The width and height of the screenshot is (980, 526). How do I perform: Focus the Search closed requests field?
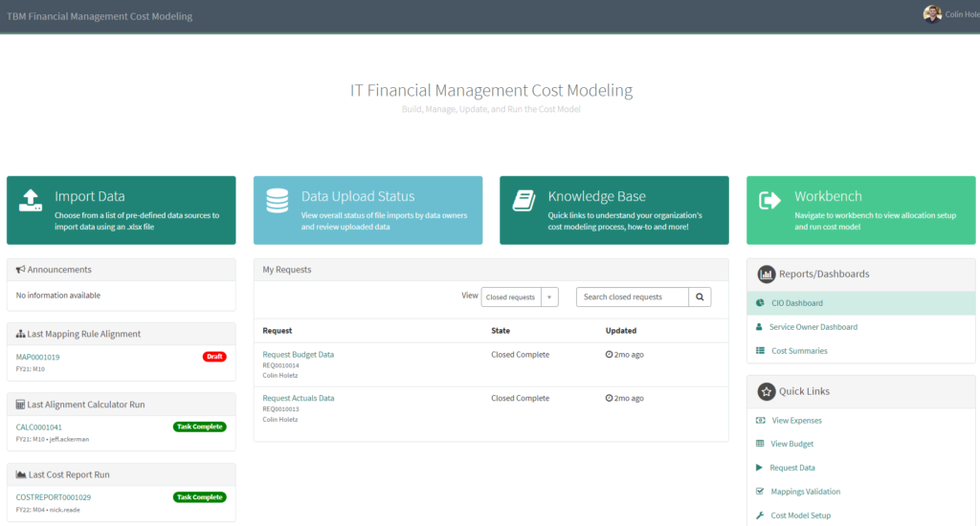pos(632,297)
